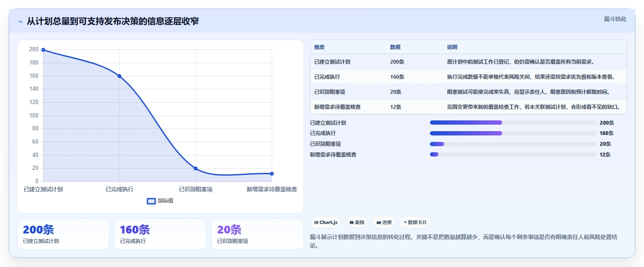This screenshot has width=644, height=267.
Task: Click the 表格 tag chip
Action: coord(357,222)
